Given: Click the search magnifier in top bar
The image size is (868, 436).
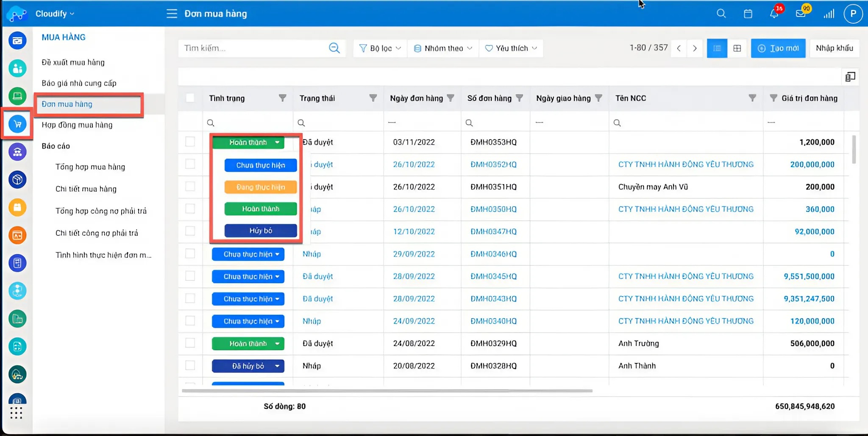Looking at the screenshot, I should point(721,14).
